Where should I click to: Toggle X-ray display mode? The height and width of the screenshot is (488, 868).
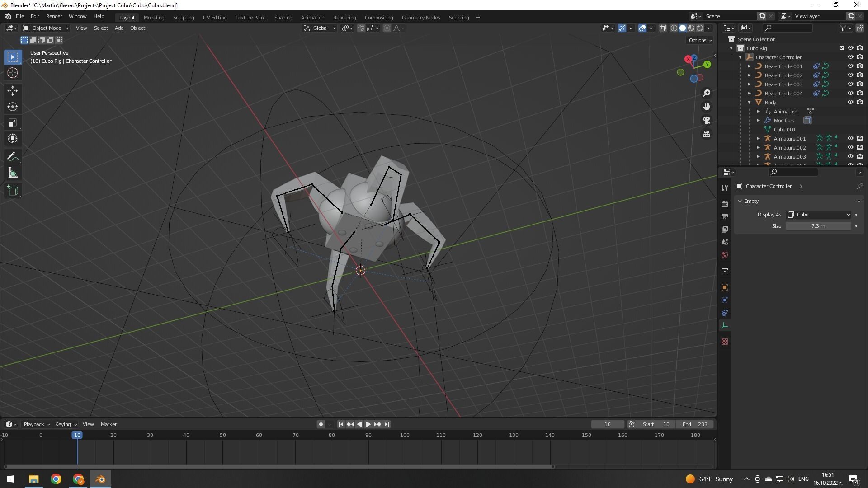point(662,28)
